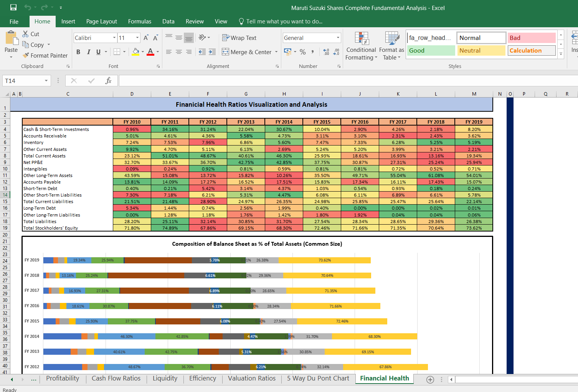Open the 5 Way Du Pont Chart sheet
This screenshot has height=392, width=578.
click(318, 378)
